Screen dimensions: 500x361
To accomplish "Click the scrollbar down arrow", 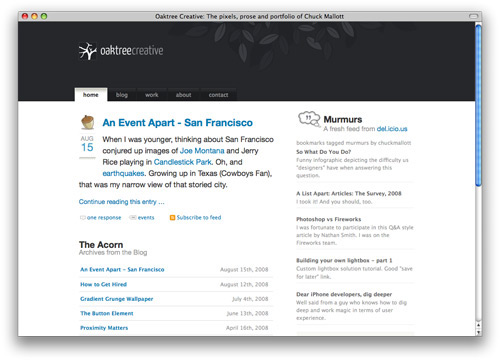I will 479,332.
